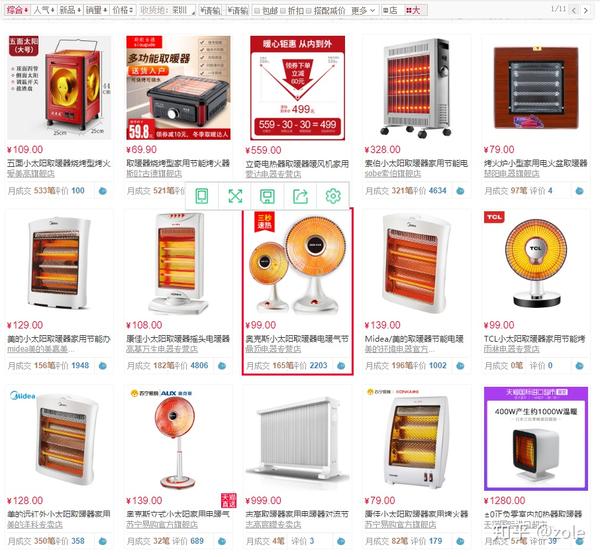Image resolution: width=600 pixels, height=557 pixels.
Task: Click the fullscreen expand arrows icon
Action: (235, 196)
